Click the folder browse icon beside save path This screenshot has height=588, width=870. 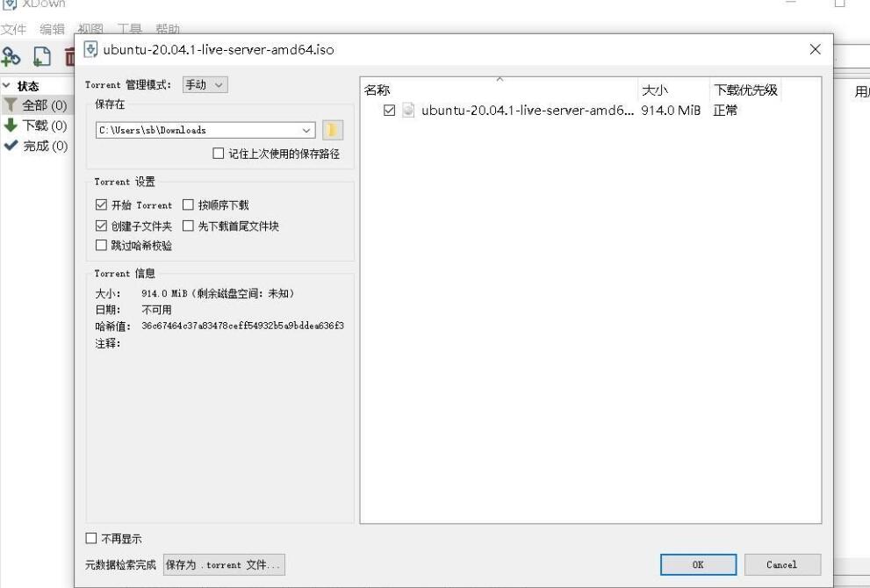coord(333,131)
